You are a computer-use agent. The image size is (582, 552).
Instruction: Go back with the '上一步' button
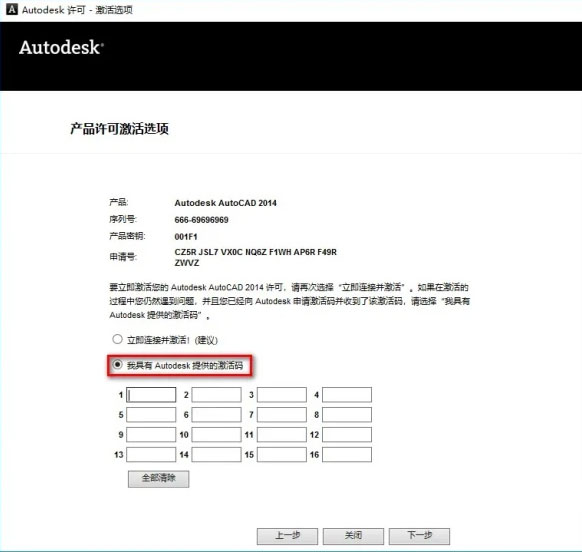click(x=287, y=536)
